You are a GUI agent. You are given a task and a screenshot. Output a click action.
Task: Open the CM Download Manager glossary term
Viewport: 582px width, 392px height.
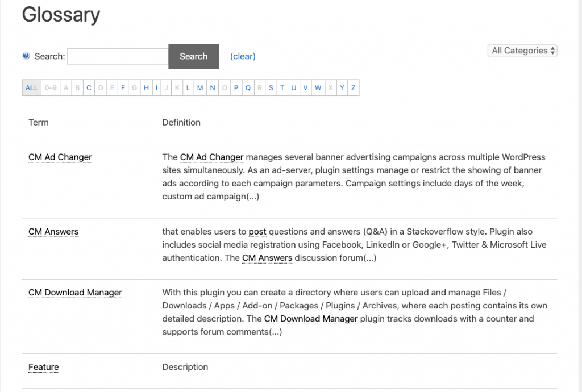click(x=75, y=292)
